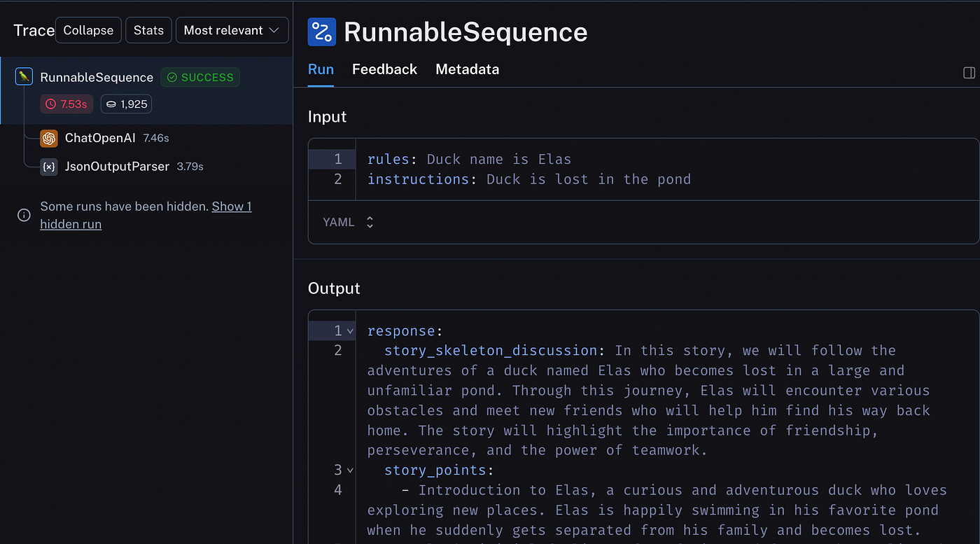Collapse the story_points section at line 3
980x544 pixels.
[x=350, y=470]
